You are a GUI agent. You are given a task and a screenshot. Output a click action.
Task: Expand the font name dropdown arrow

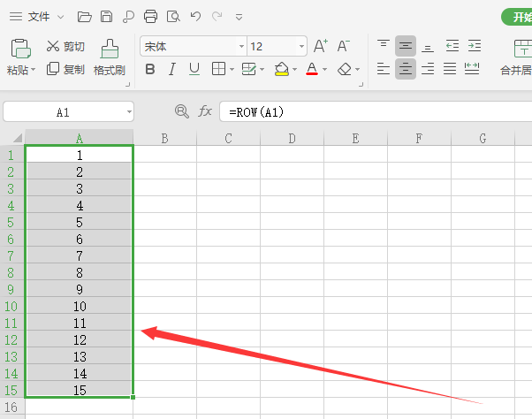[241, 46]
